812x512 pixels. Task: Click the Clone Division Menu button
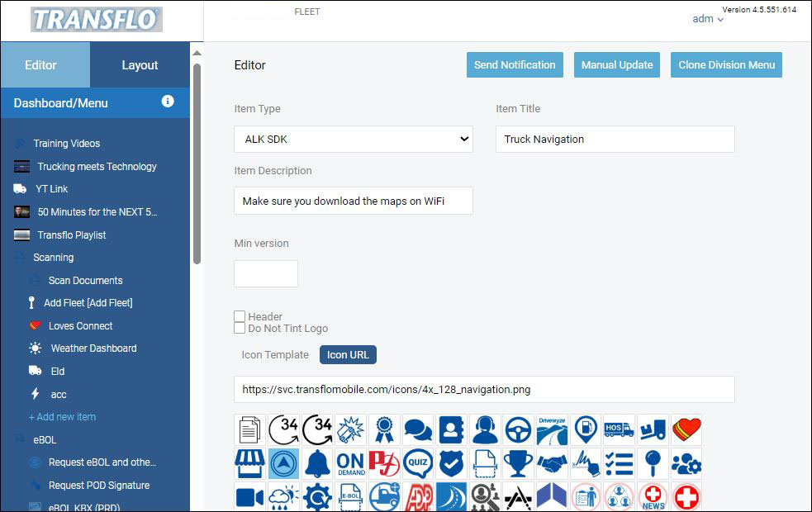tap(727, 64)
